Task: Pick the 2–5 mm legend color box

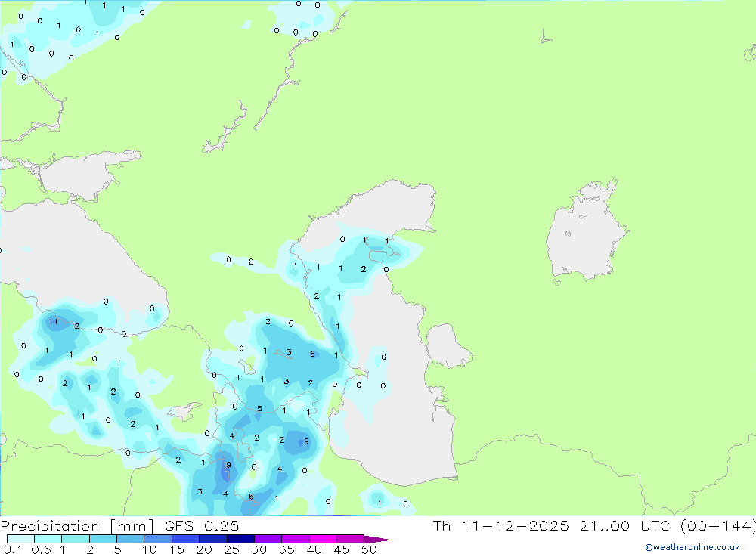Action: [103, 539]
